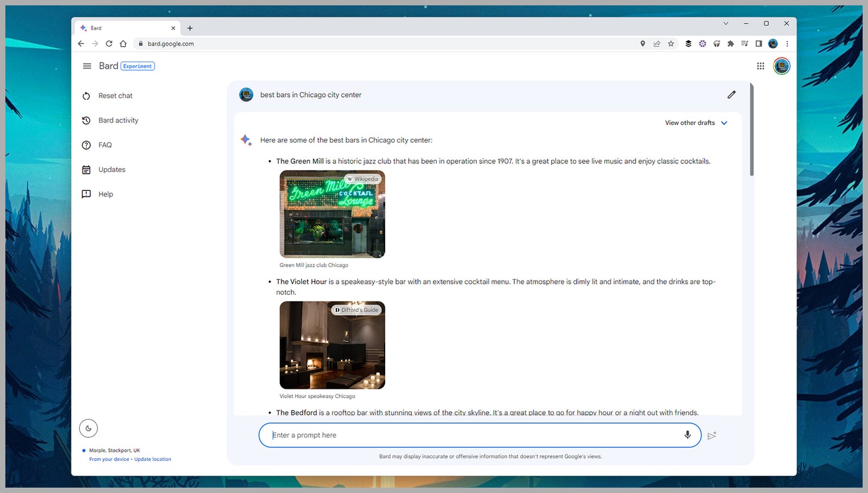The width and height of the screenshot is (868, 493).
Task: Open the Chrome extensions puzzle icon
Action: pos(731,44)
